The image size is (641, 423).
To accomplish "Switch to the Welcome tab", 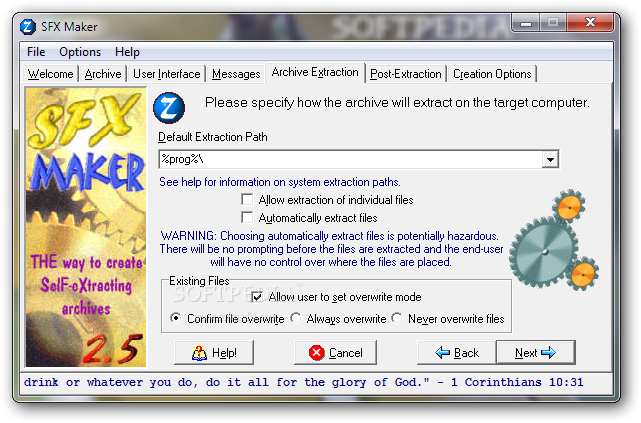I will coord(50,74).
